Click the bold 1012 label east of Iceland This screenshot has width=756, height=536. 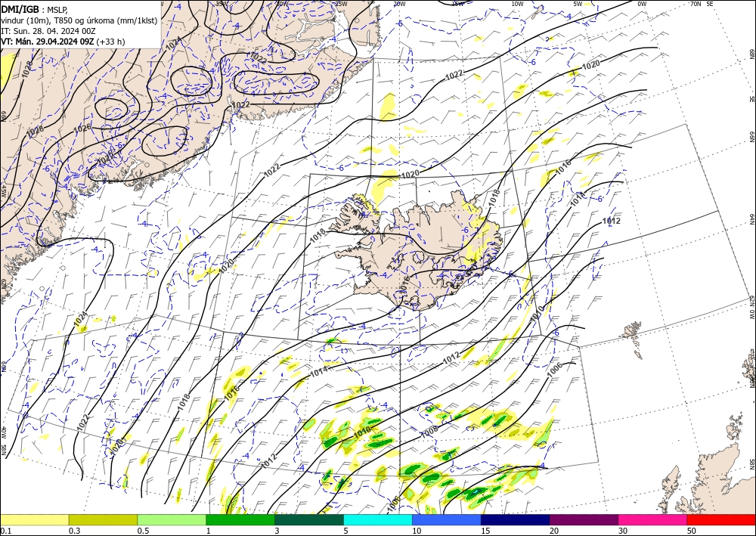click(x=612, y=221)
